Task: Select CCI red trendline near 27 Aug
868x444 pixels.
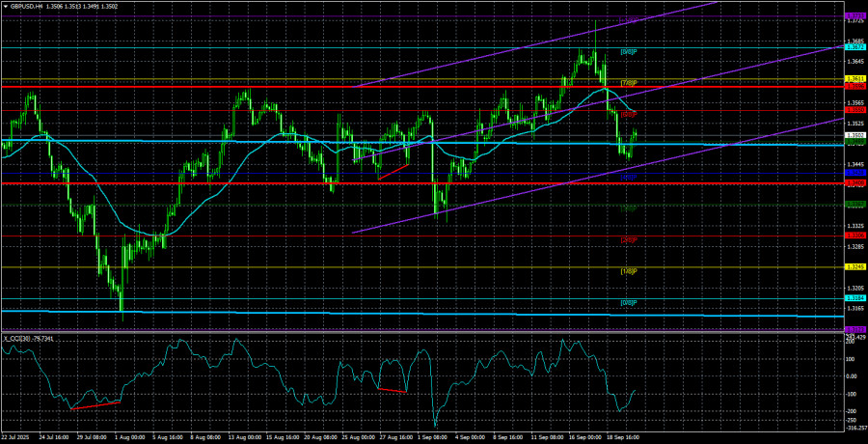Action: click(392, 390)
